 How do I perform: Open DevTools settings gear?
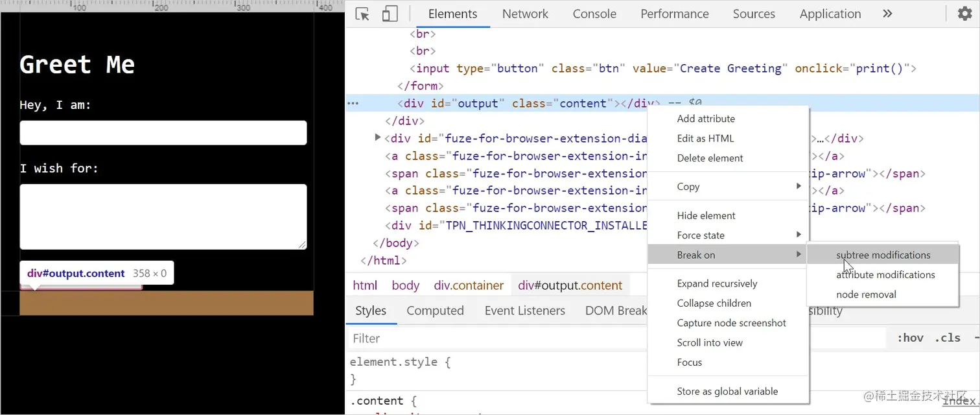coord(964,13)
